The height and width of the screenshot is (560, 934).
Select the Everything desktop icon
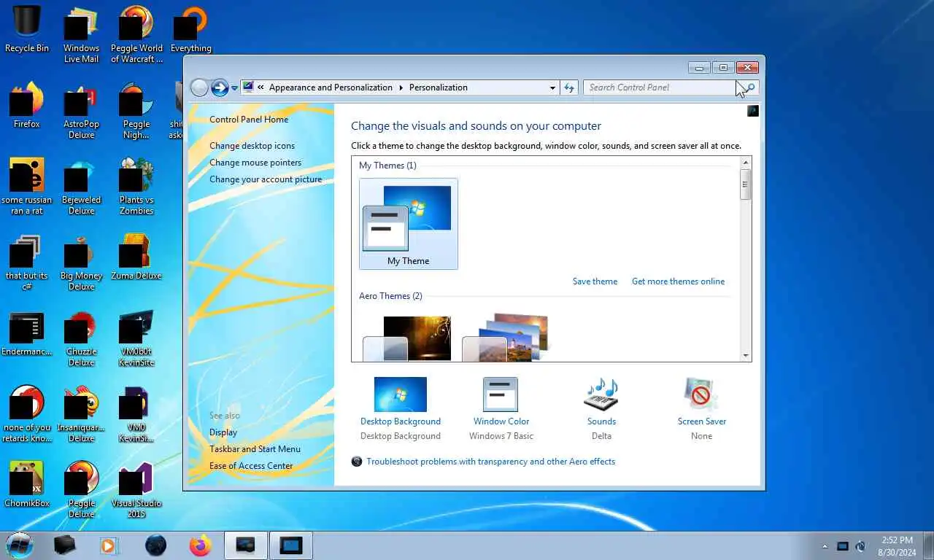coord(191,29)
